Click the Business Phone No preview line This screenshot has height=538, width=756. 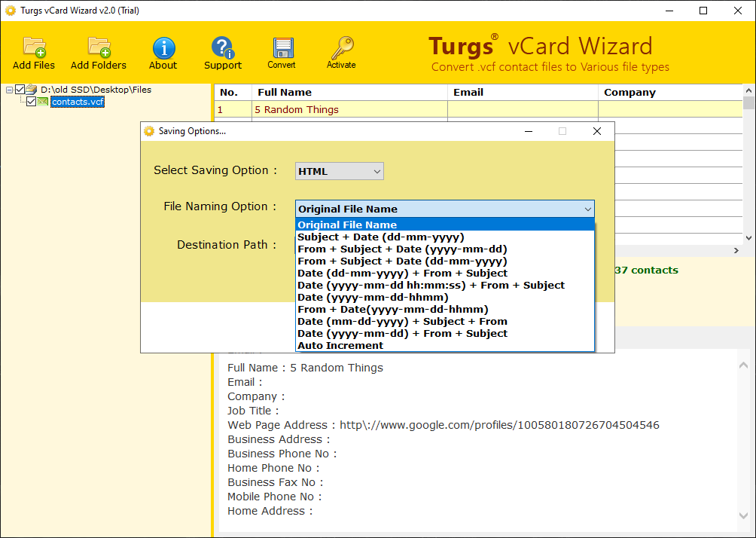click(282, 454)
